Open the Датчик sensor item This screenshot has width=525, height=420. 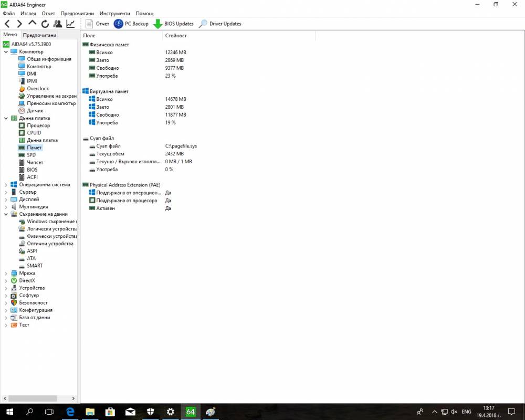(31, 111)
